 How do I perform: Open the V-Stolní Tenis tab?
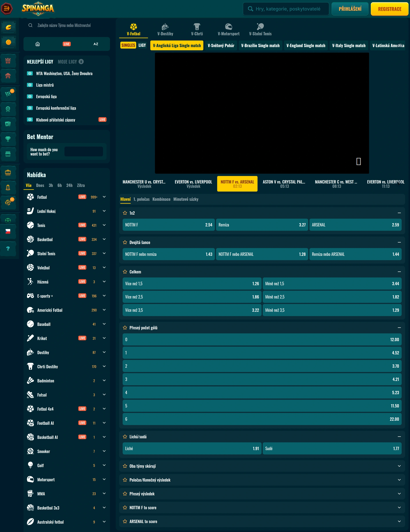click(260, 29)
